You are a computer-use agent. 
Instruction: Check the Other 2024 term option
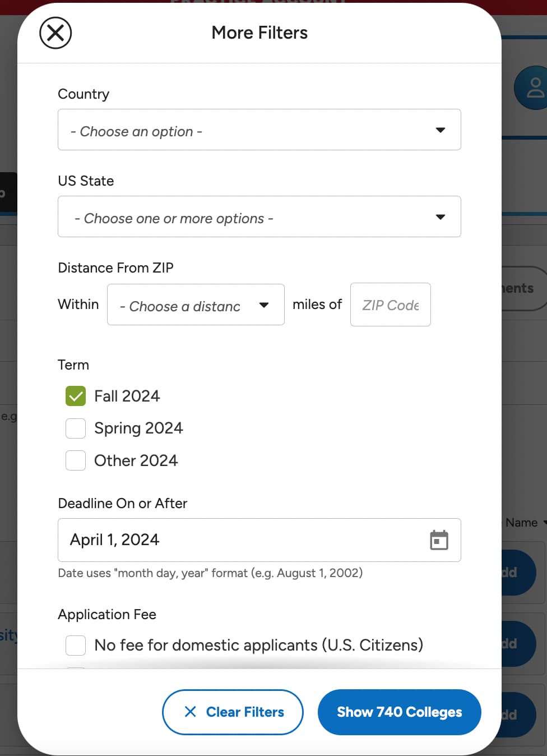pos(76,460)
